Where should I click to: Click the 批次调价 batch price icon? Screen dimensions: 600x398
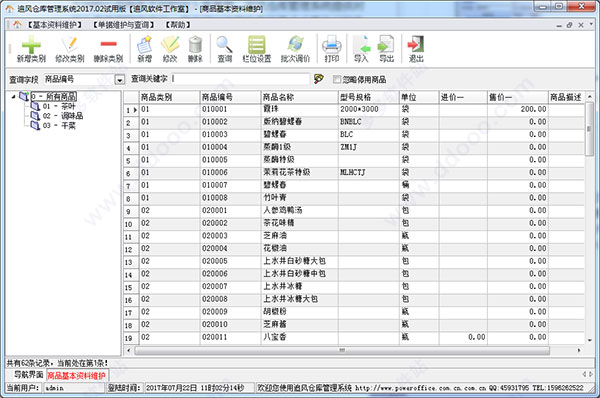[295, 45]
